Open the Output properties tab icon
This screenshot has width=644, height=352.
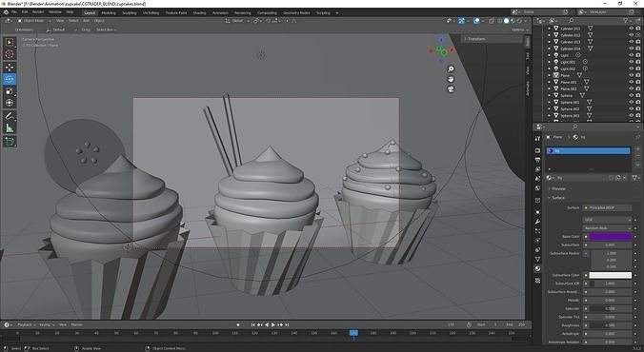tap(537, 160)
